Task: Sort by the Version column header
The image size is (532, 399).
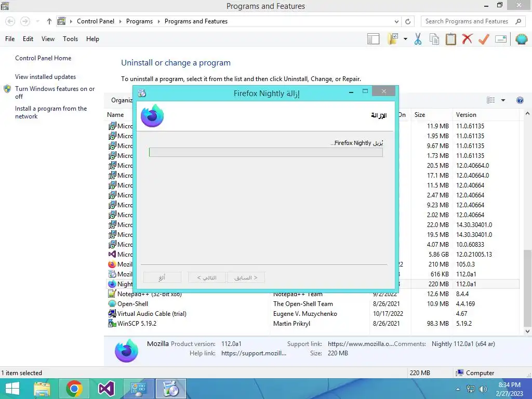Action: pyautogui.click(x=486, y=115)
